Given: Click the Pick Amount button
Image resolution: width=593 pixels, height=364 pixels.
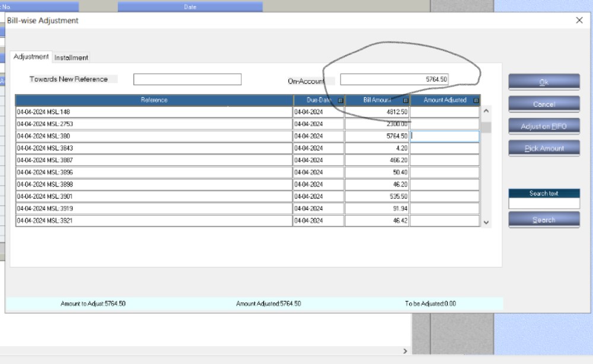Looking at the screenshot, I should (x=544, y=148).
